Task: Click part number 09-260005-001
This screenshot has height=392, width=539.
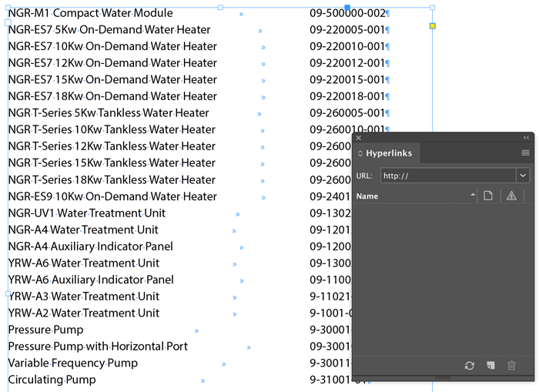Action: point(347,112)
